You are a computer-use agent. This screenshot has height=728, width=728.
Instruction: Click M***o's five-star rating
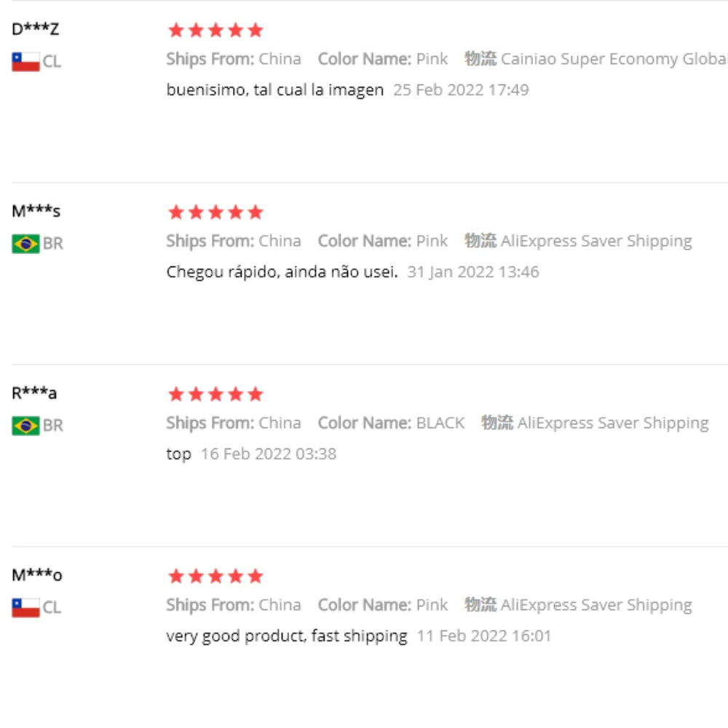tap(215, 577)
